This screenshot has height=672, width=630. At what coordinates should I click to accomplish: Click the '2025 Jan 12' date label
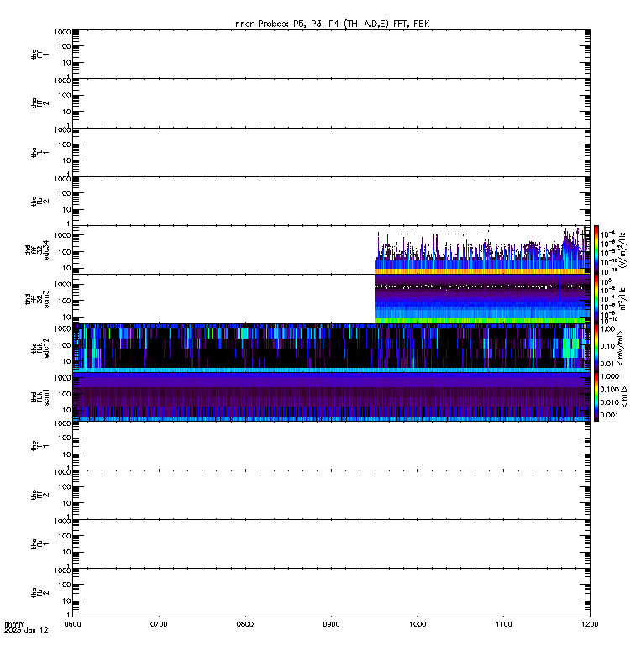coord(26,631)
